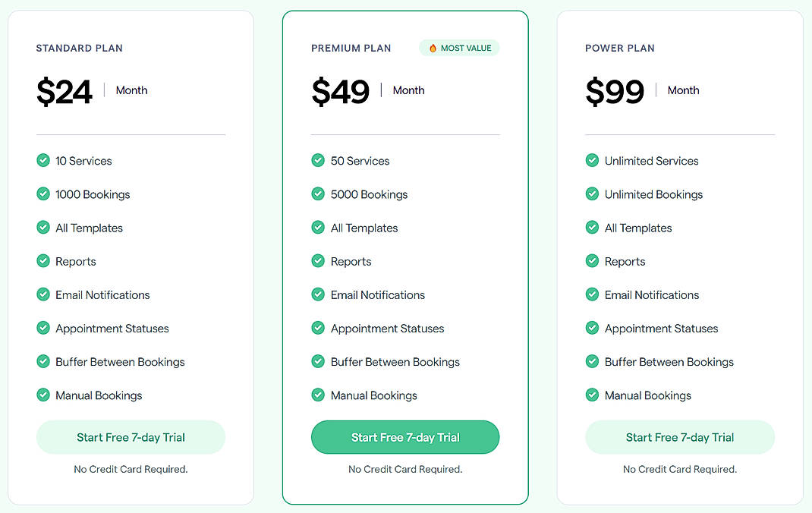Click the $49 price on Premium Plan
This screenshot has height=513, width=812.
340,90
